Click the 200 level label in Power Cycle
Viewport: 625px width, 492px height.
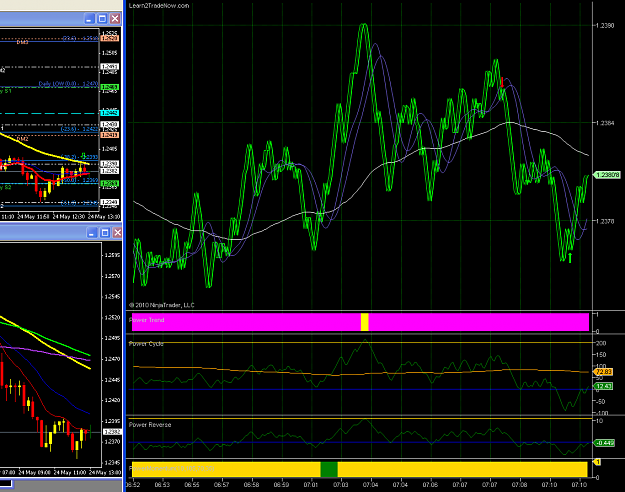601,343
